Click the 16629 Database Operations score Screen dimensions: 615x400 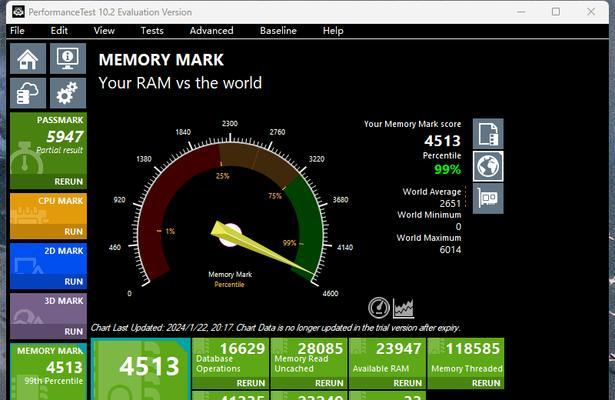(x=242, y=348)
